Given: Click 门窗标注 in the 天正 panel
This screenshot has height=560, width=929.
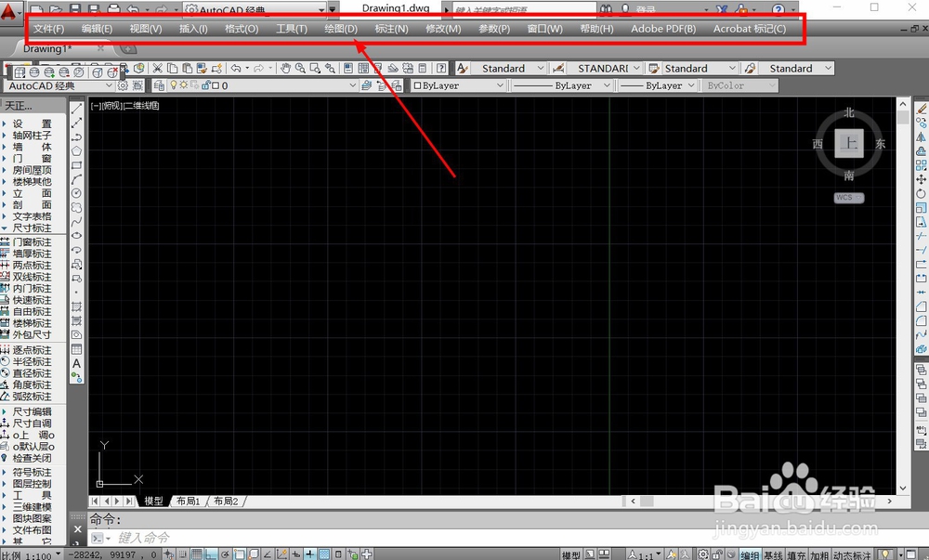Looking at the screenshot, I should [x=32, y=242].
